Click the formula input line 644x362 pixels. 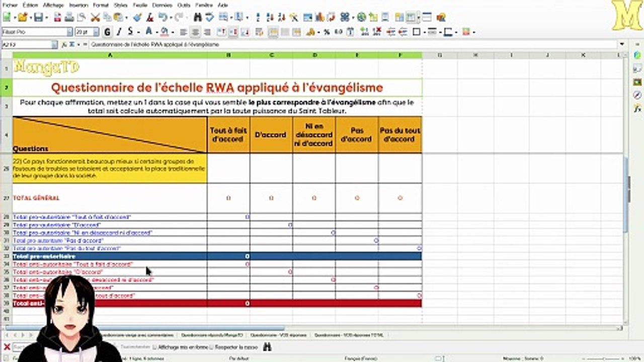[353, 45]
